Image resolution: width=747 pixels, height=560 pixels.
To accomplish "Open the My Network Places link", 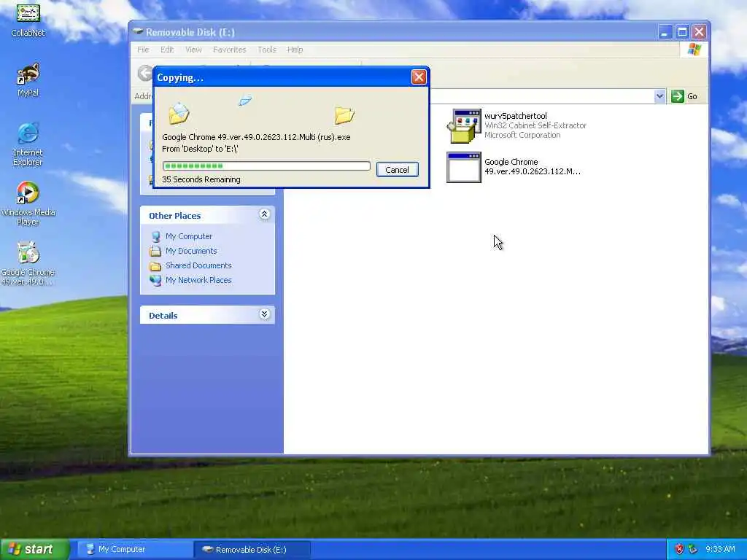I will [198, 281].
